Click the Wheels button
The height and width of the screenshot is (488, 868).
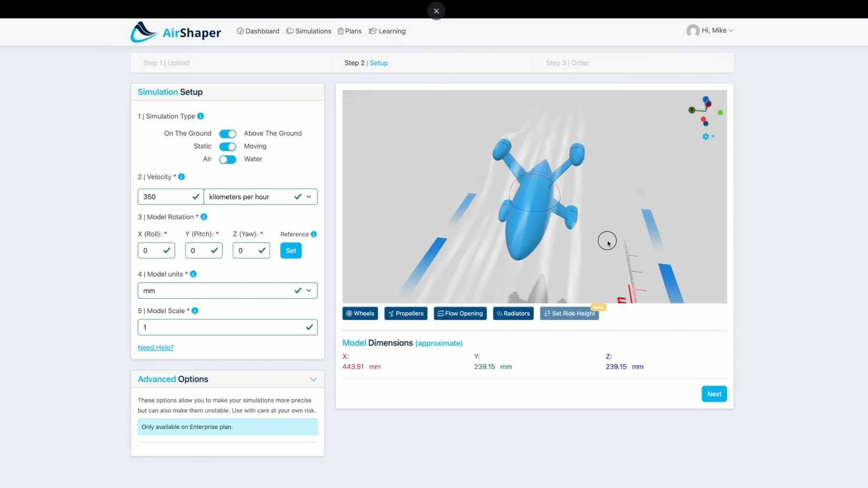360,313
